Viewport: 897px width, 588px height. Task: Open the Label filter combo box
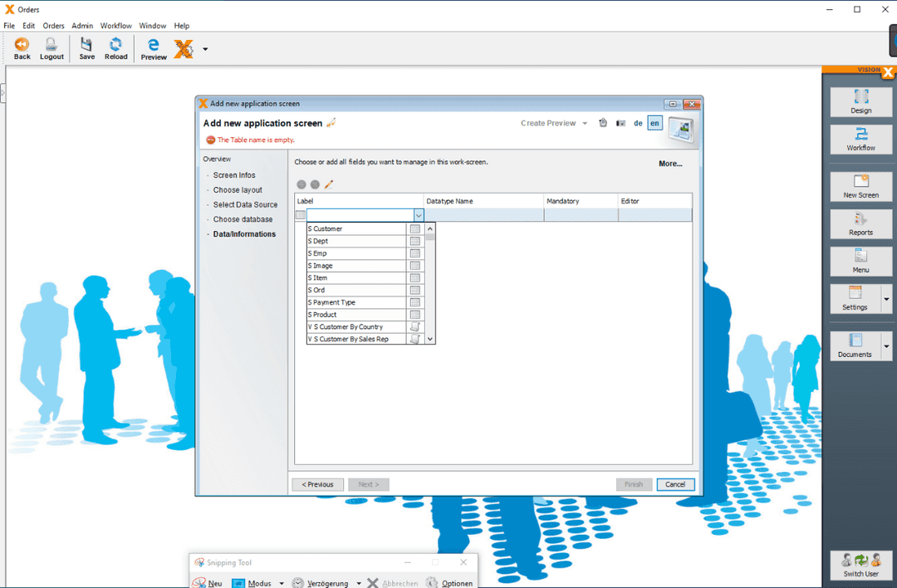tap(419, 214)
